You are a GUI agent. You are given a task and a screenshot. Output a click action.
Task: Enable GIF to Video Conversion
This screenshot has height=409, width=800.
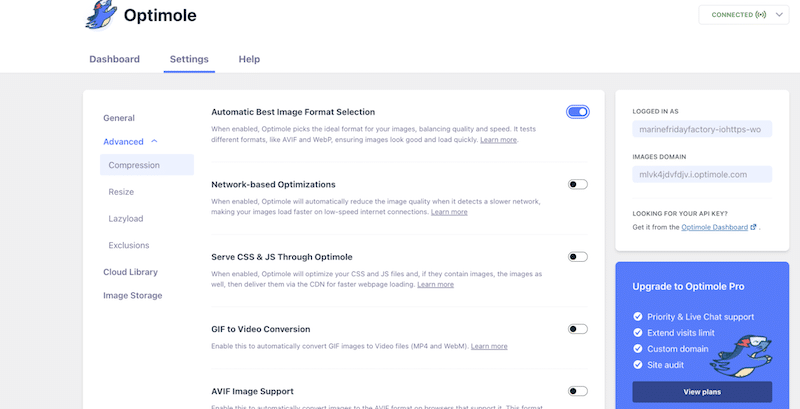pyautogui.click(x=577, y=329)
